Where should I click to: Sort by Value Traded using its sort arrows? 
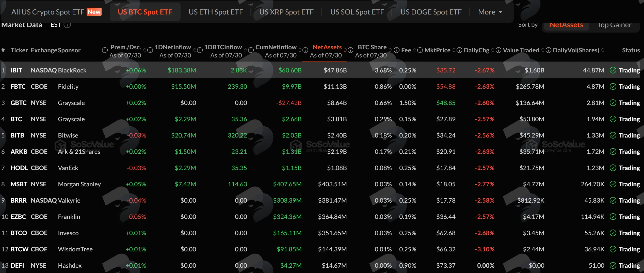(x=543, y=50)
